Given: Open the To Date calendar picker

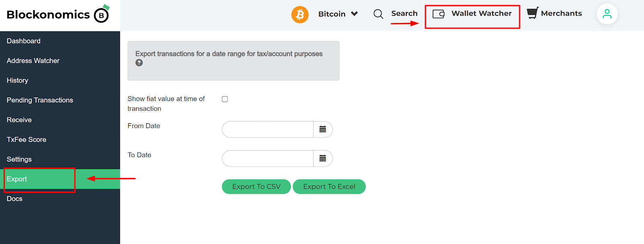Looking at the screenshot, I should [x=323, y=159].
